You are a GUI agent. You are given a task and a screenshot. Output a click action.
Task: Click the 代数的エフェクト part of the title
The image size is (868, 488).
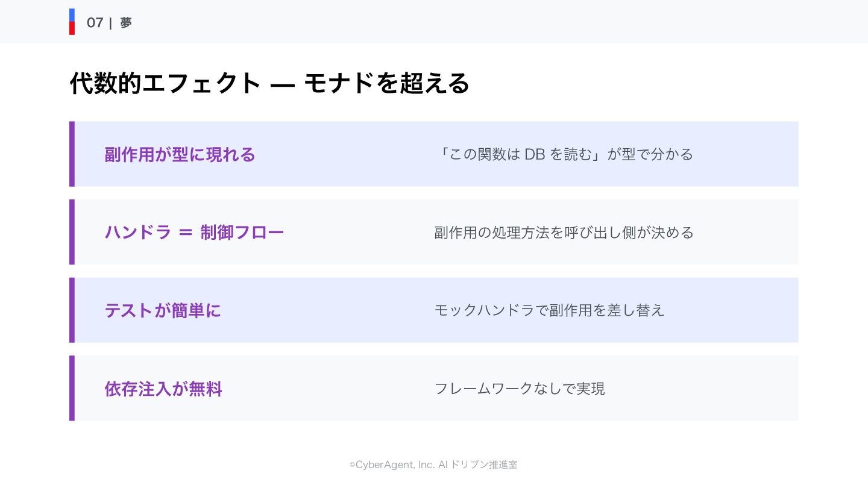click(x=165, y=84)
